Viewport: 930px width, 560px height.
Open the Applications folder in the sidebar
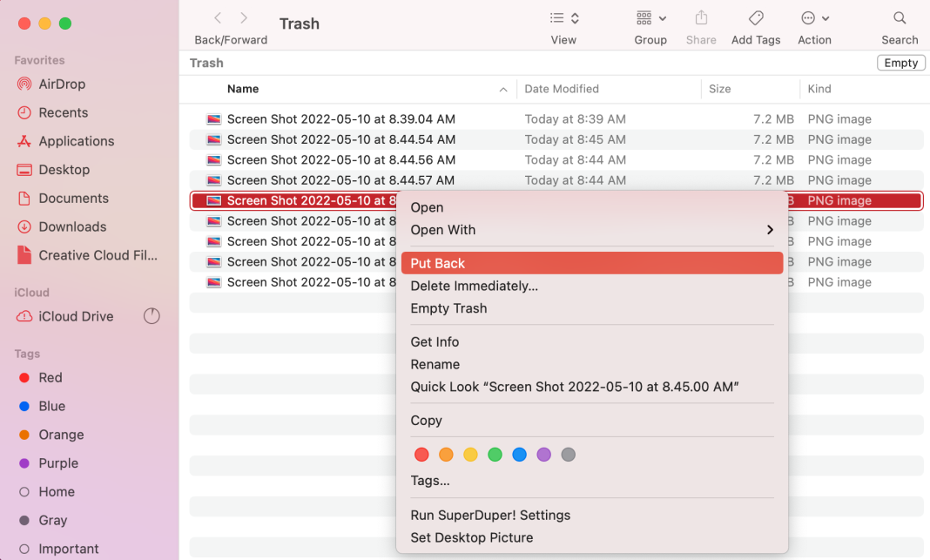click(x=76, y=141)
